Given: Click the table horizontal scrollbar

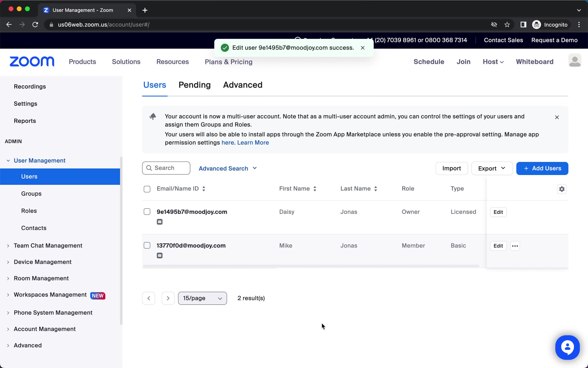Looking at the screenshot, I should click(311, 266).
